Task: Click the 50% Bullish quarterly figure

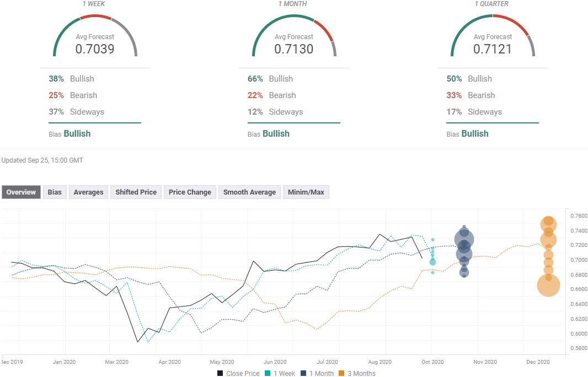Action: coord(469,79)
